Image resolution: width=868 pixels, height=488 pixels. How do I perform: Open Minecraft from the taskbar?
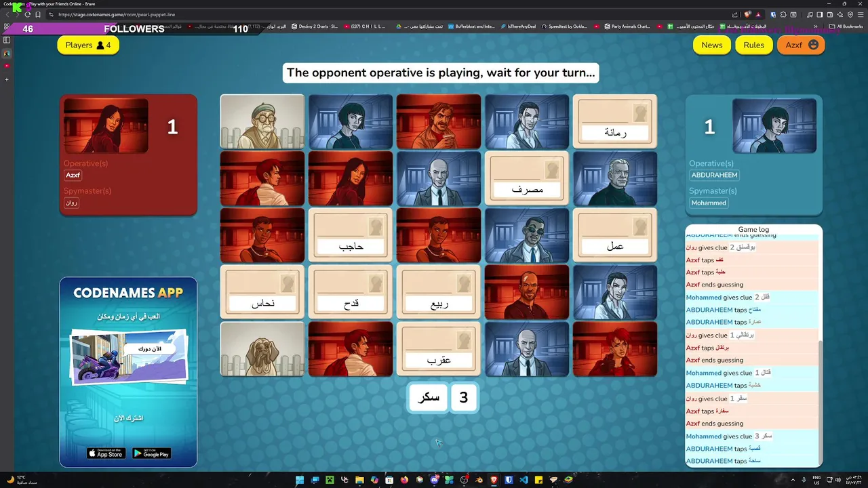[330, 480]
